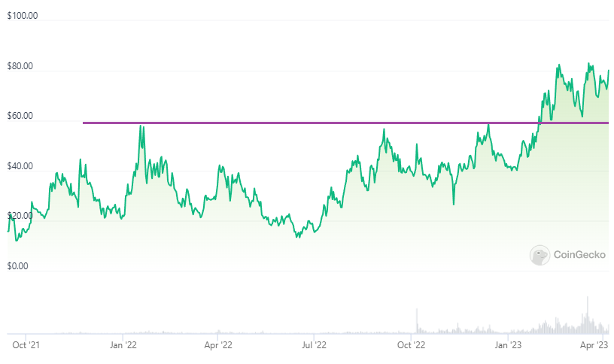This screenshot has height=364, width=614.
Task: Click the Jan '23 date label
Action: (x=509, y=345)
